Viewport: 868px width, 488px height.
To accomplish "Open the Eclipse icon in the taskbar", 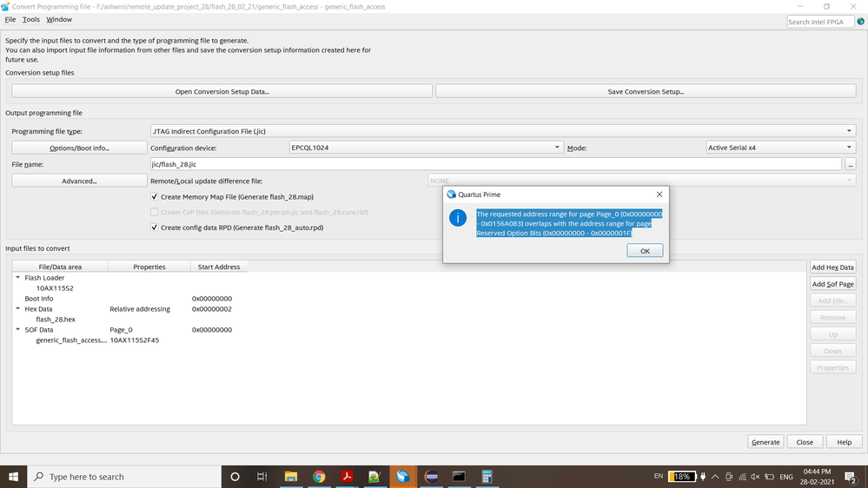I will pos(431,477).
